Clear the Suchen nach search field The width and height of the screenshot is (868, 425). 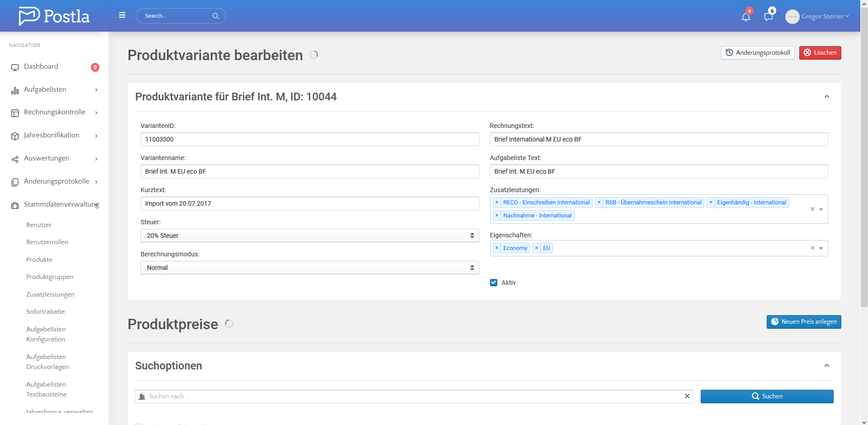click(x=687, y=397)
